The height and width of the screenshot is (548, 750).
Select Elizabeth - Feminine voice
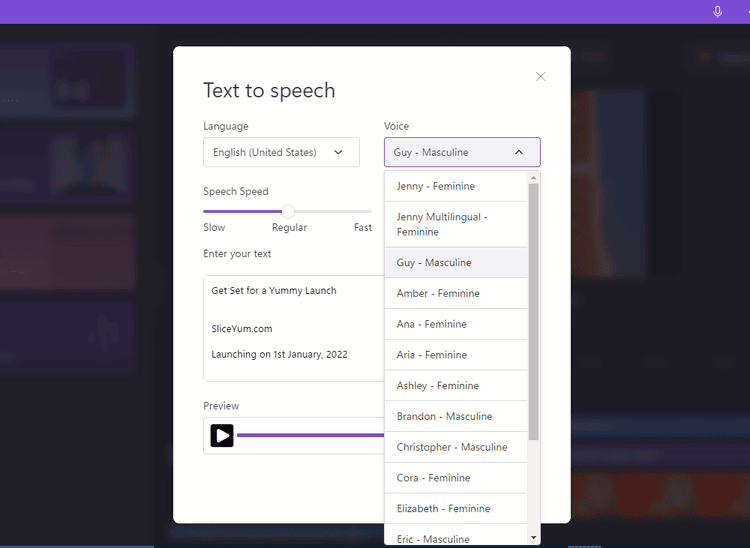click(x=456, y=508)
